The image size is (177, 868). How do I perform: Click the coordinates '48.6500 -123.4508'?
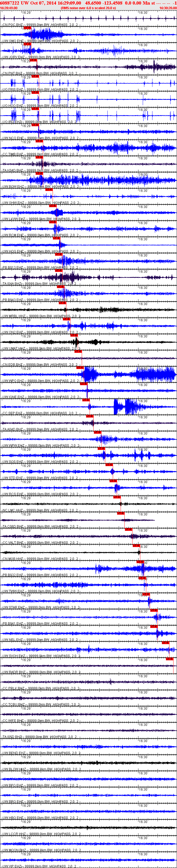[104, 3]
